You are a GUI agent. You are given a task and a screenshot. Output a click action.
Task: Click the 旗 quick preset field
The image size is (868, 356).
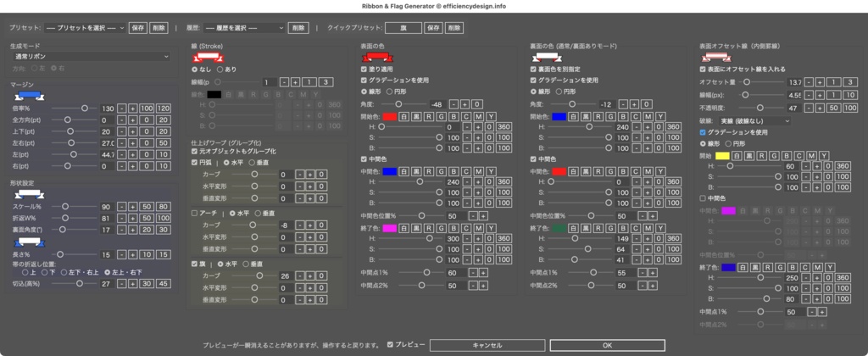[403, 28]
